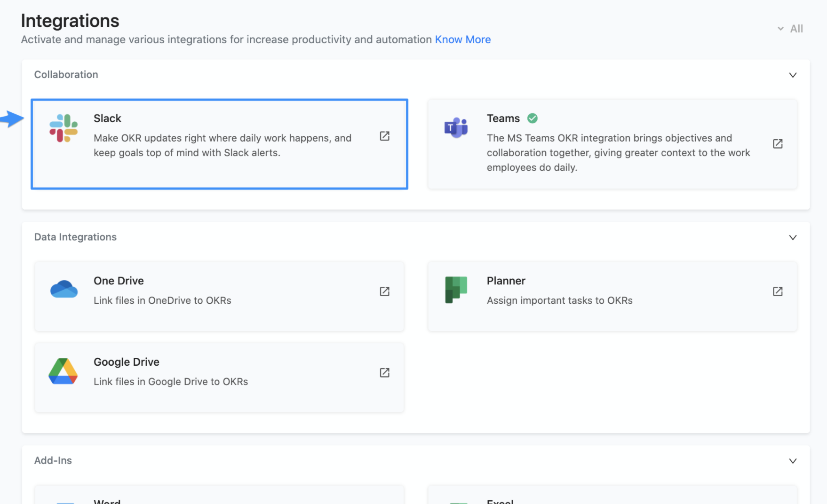
Task: Open One Drive external link icon
Action: 384,291
